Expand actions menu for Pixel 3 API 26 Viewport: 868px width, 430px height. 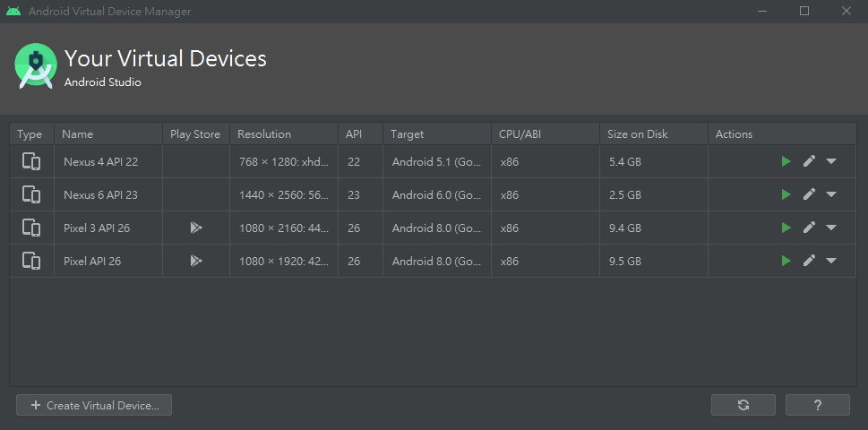pyautogui.click(x=831, y=228)
